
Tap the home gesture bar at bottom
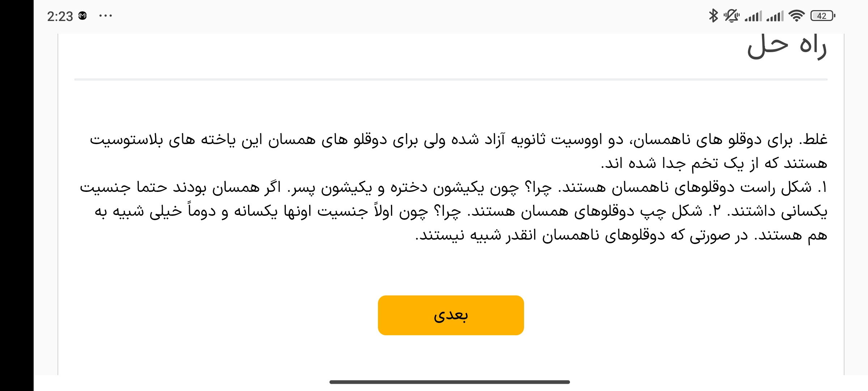click(x=450, y=382)
